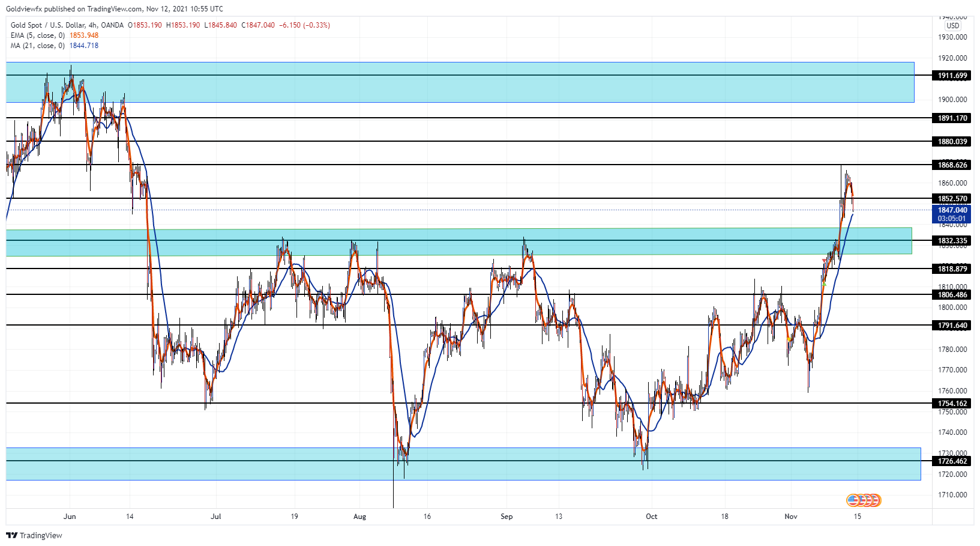Viewport: 980px width, 546px height.
Task: Select the 1868.626 price level label
Action: coord(952,165)
